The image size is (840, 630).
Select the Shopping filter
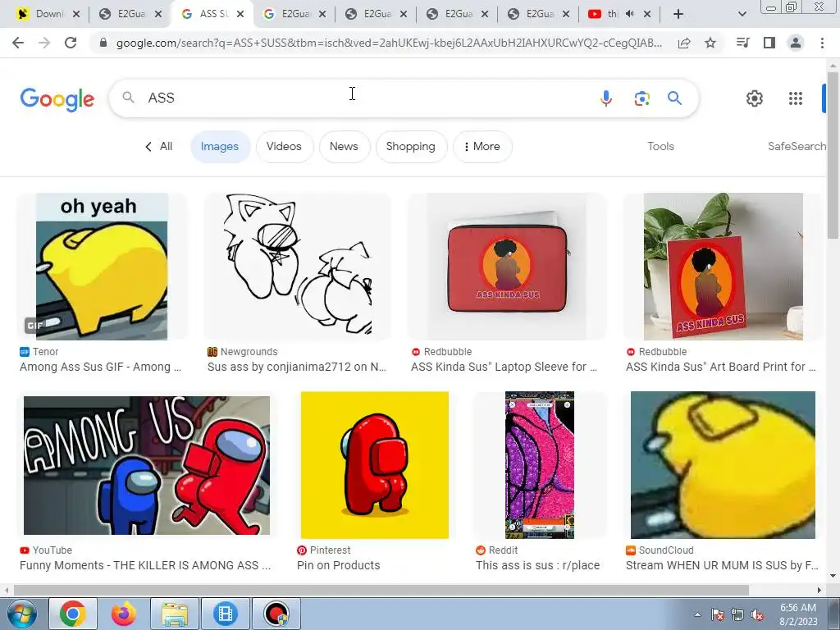click(411, 146)
